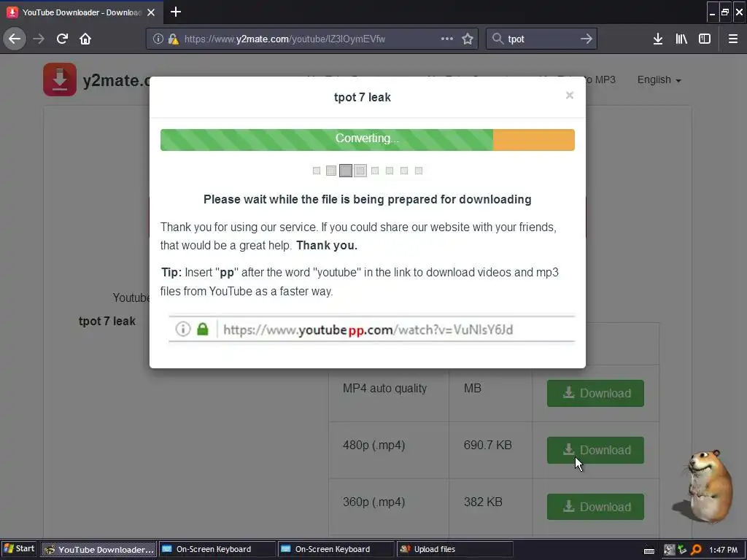Open the browser downloads panel
747x560 pixels.
click(x=657, y=39)
